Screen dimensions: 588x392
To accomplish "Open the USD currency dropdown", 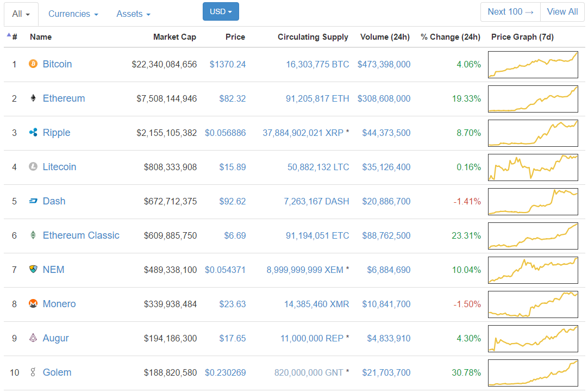I will pos(221,11).
